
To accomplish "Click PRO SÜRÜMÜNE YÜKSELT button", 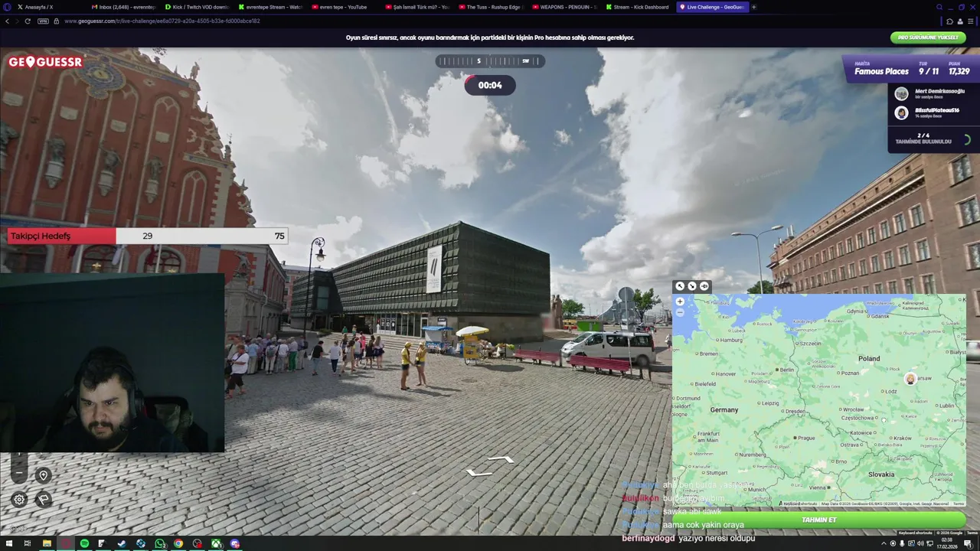I will point(927,37).
